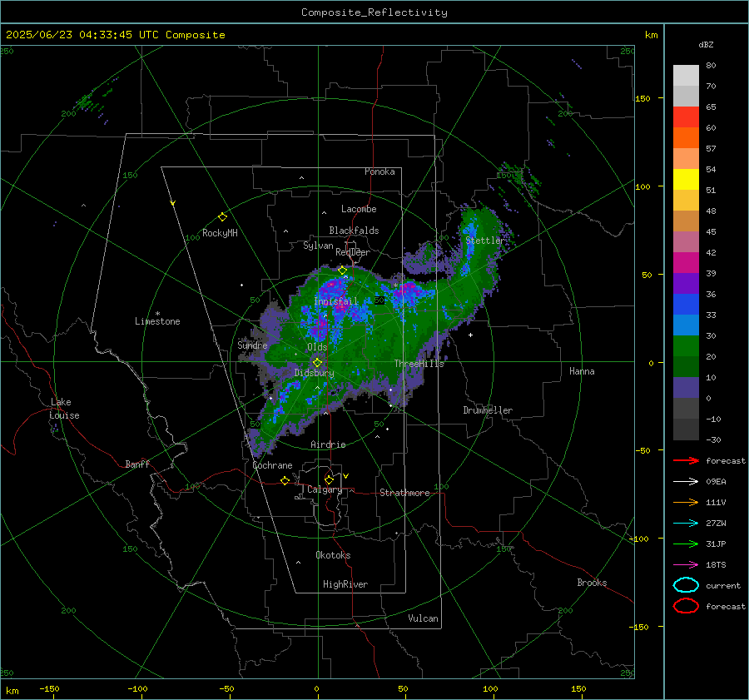Click the cyan current ellipse legend symbol
This screenshot has width=749, height=700.
point(686,585)
